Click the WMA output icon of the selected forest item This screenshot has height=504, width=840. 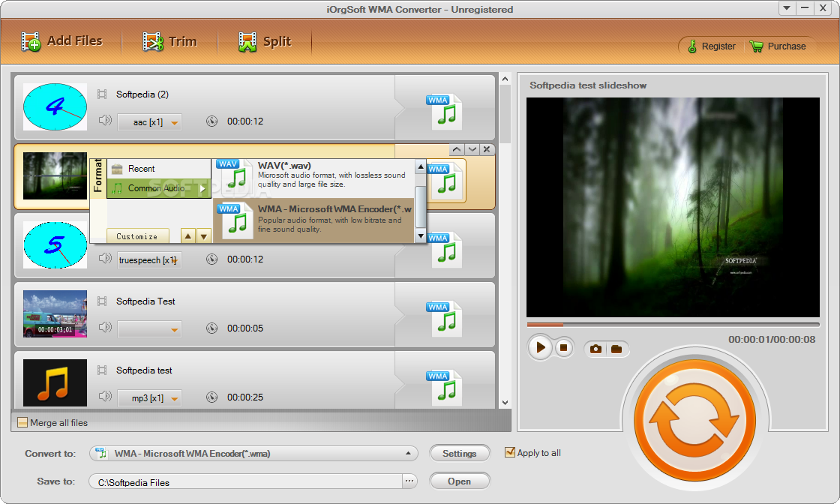coord(445,181)
